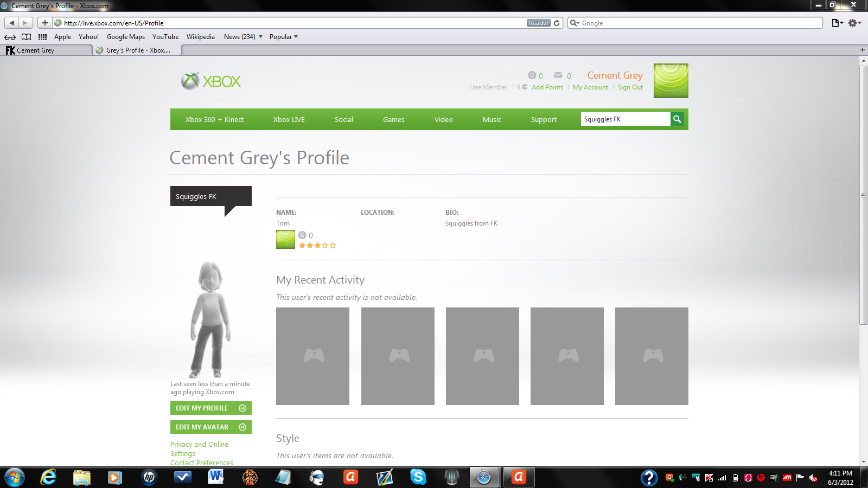Image resolution: width=868 pixels, height=488 pixels.
Task: Open the YouTube bookmark
Action: click(x=165, y=37)
